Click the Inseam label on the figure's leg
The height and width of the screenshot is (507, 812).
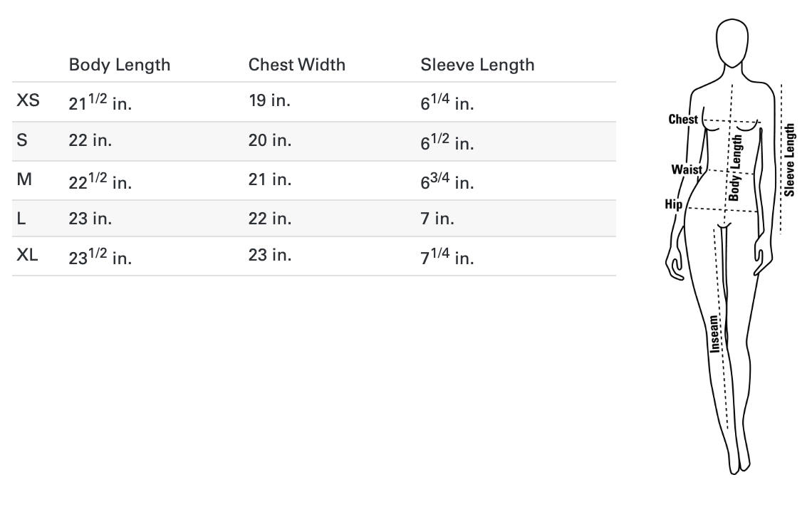click(x=714, y=334)
